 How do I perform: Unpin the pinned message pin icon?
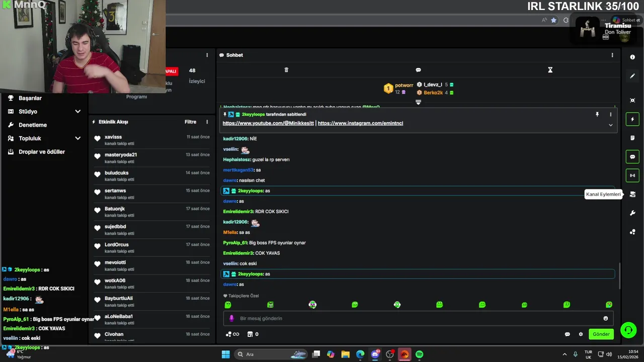(x=597, y=115)
